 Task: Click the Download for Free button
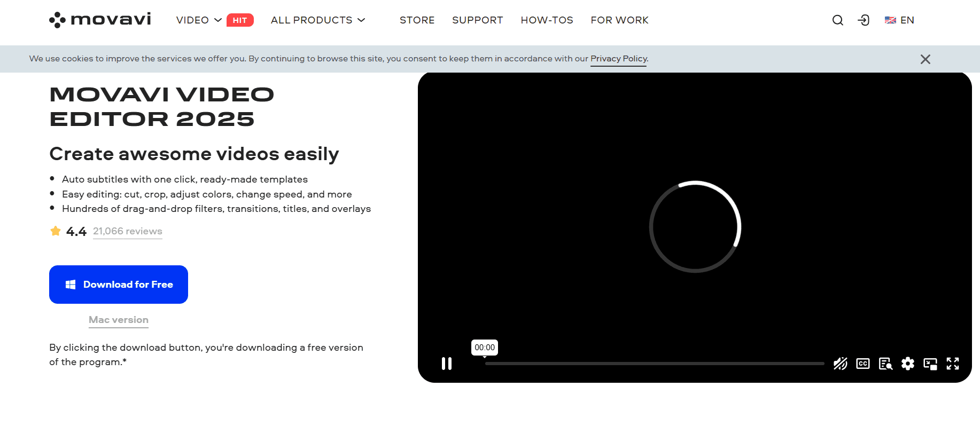[119, 285]
